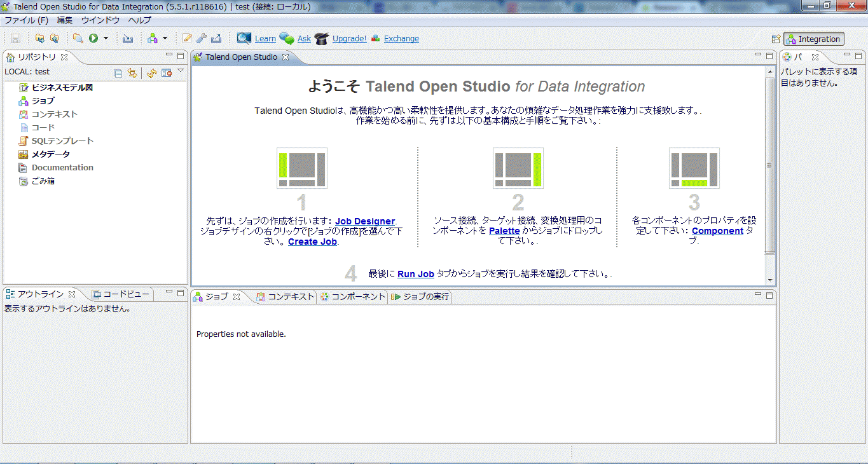868x464 pixels.
Task: Click the Learn monitor magnifier icon
Action: [244, 38]
